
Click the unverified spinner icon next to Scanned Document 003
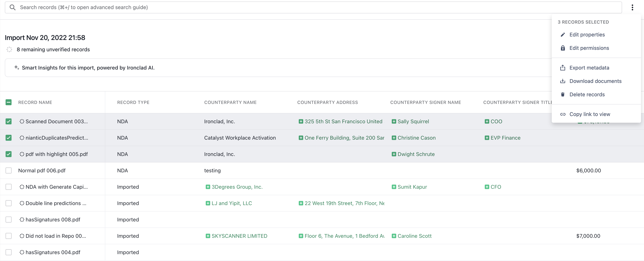(22, 121)
